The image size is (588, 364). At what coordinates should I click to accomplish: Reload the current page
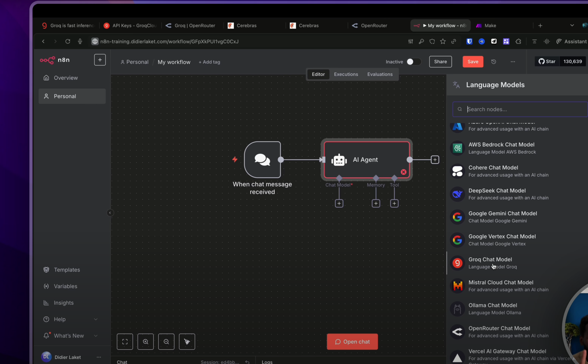[x=68, y=41]
